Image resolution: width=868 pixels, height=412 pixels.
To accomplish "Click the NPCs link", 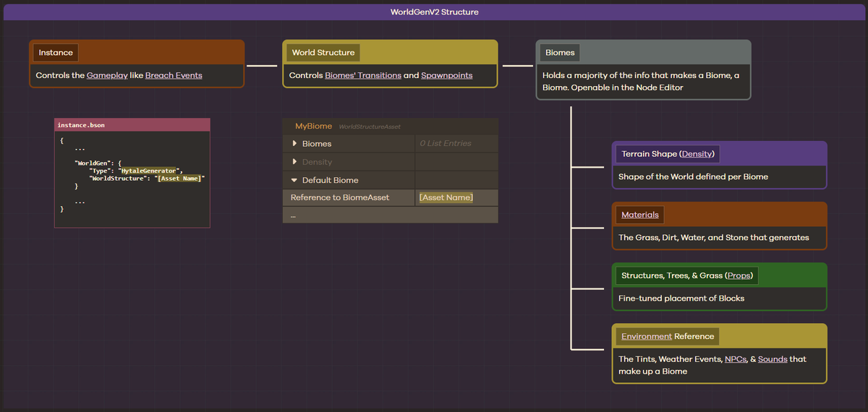I will (x=736, y=359).
